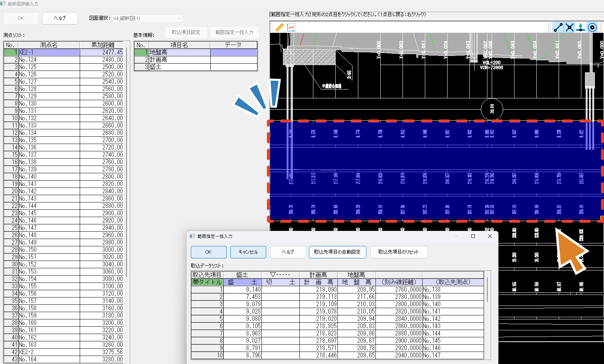Click the 取込項目設定 button

(186, 32)
